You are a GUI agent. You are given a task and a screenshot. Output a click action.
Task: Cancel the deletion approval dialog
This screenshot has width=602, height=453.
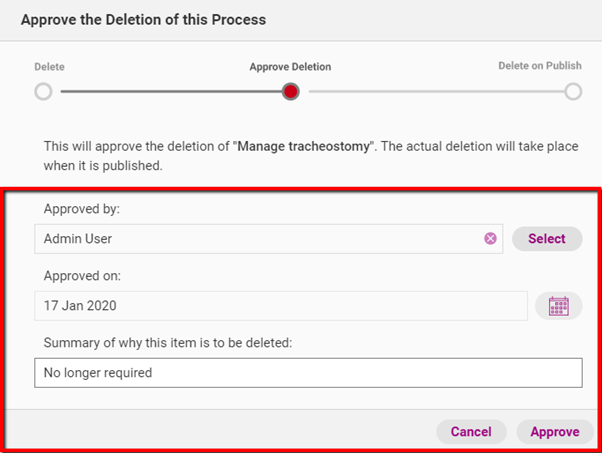(471, 432)
